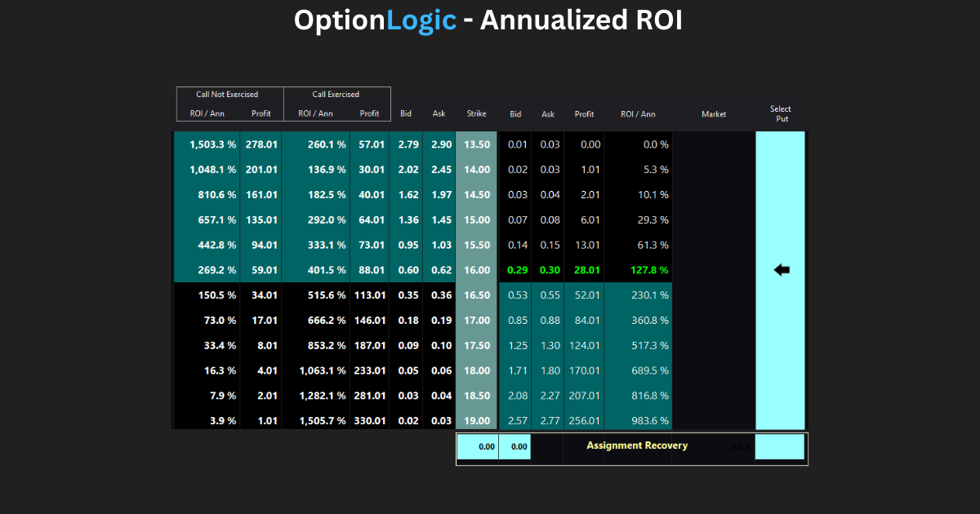
Task: Click the black arrow in Select Put column
Action: [782, 270]
